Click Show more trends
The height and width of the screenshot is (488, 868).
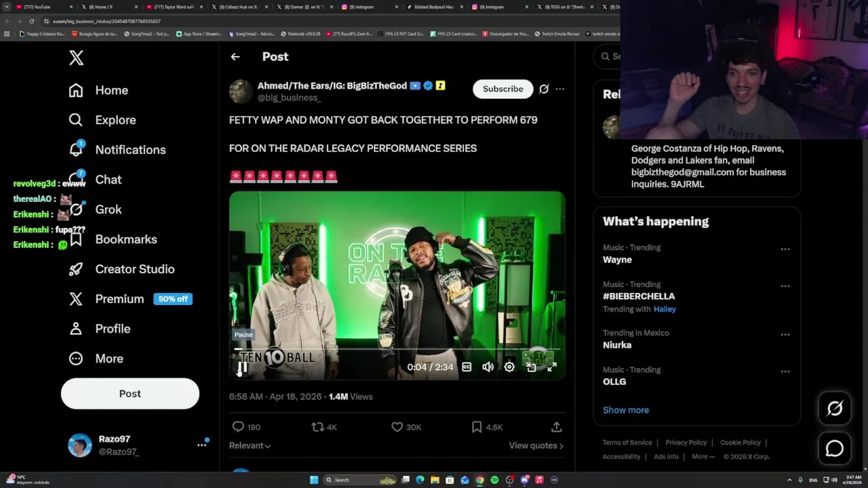pyautogui.click(x=626, y=410)
